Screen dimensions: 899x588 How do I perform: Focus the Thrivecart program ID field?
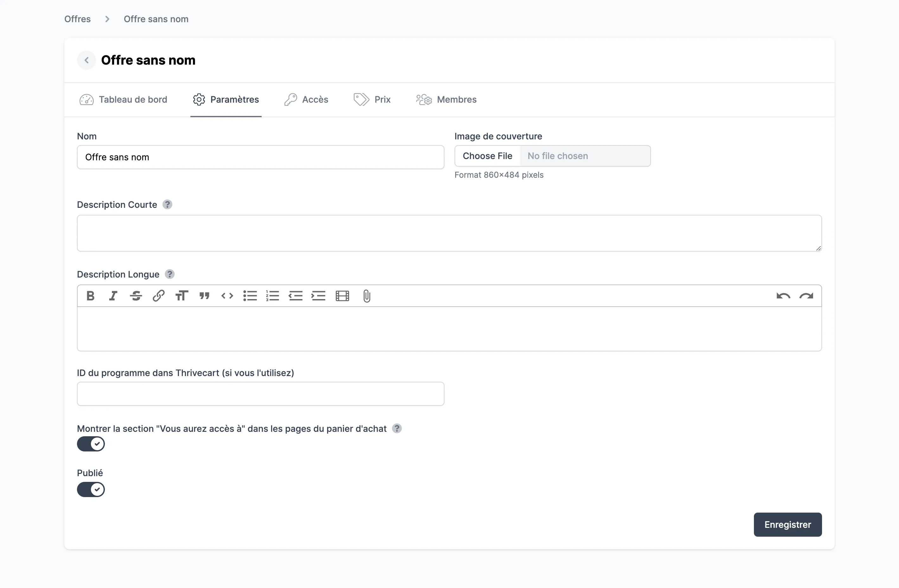coord(261,394)
